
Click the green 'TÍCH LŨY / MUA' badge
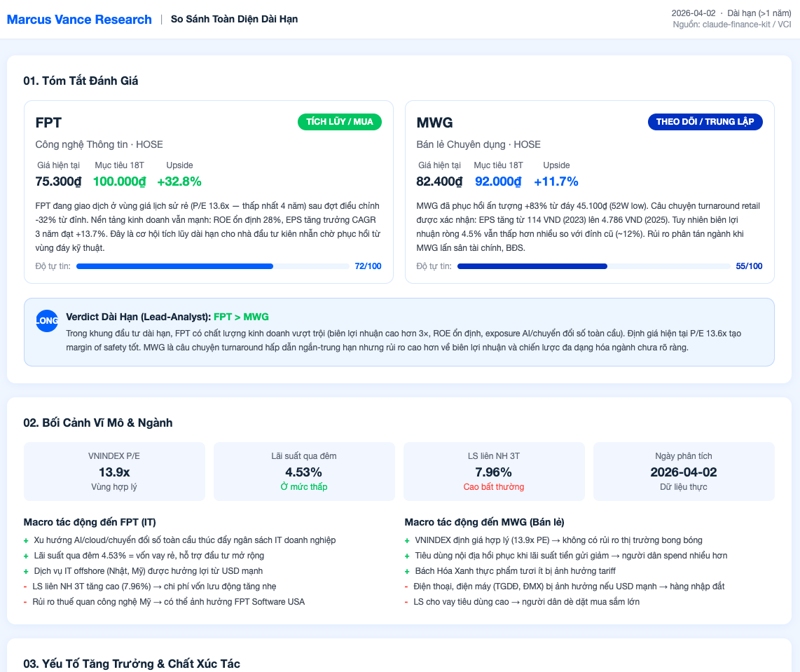pyautogui.click(x=340, y=122)
